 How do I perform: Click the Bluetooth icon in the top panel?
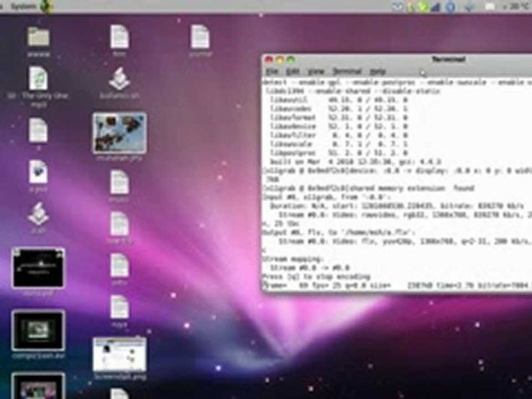(450, 7)
